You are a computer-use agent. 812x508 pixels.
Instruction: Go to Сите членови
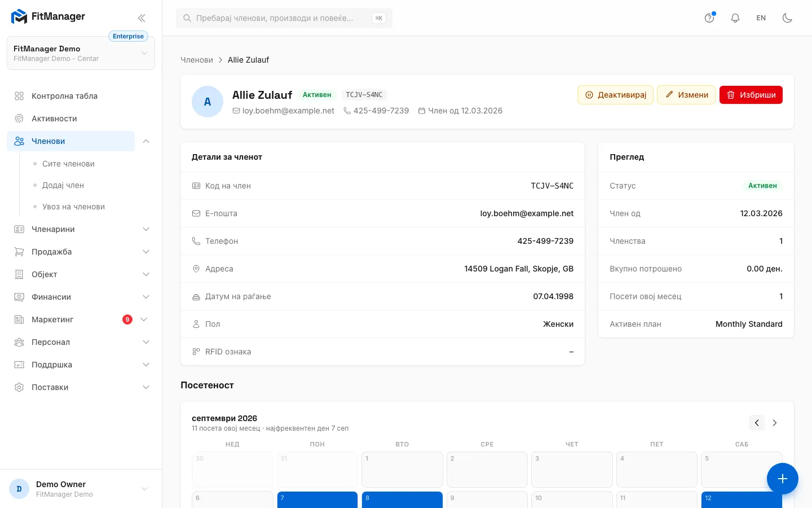(68, 164)
